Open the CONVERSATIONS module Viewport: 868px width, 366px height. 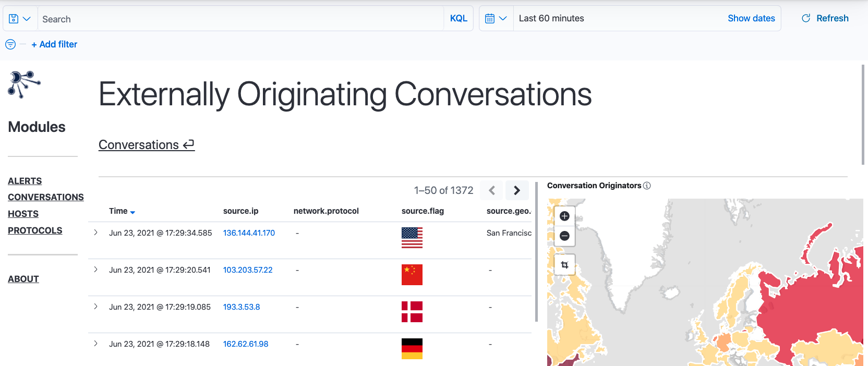(x=46, y=197)
